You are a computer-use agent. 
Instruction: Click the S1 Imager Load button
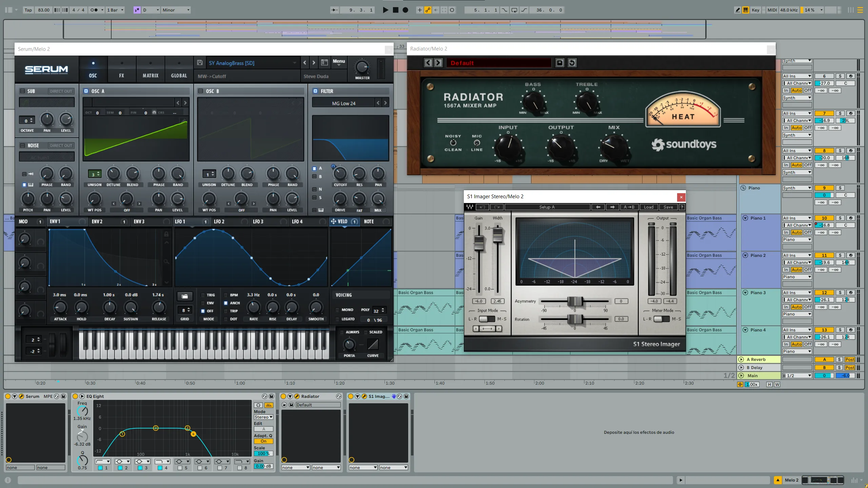pyautogui.click(x=649, y=207)
